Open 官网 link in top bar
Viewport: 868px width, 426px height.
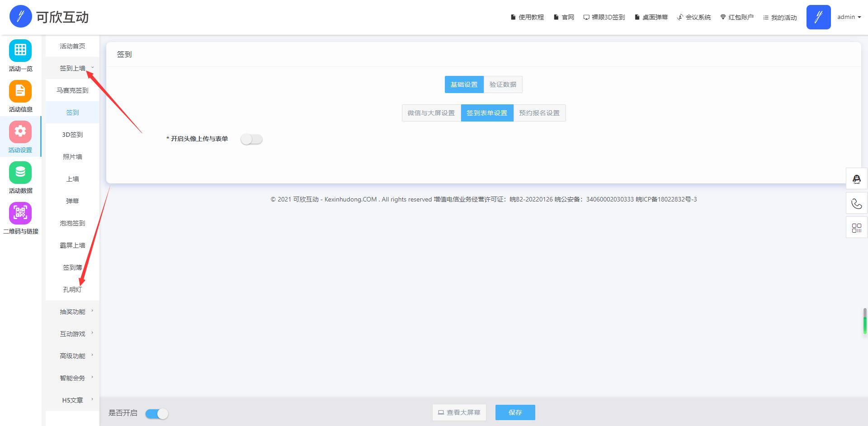pos(564,17)
